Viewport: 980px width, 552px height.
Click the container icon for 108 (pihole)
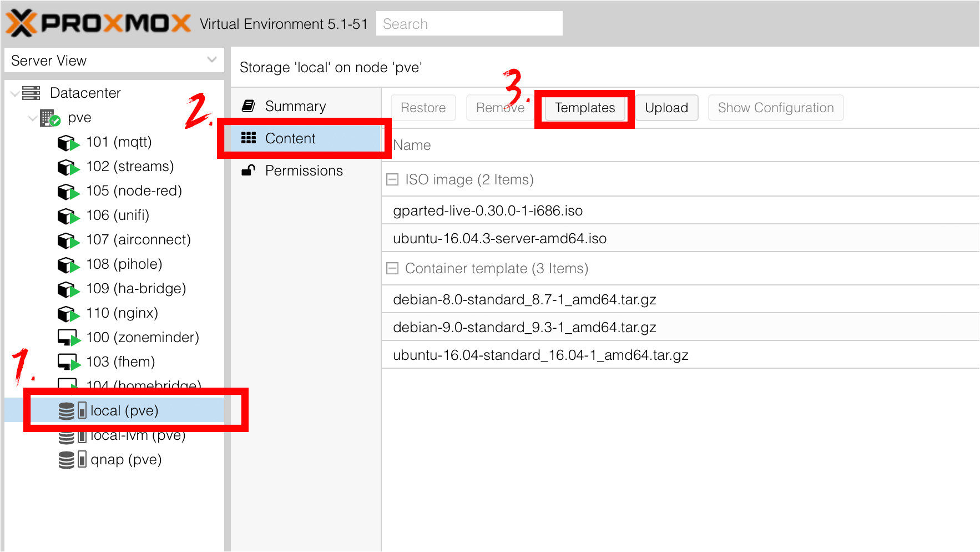coord(68,265)
